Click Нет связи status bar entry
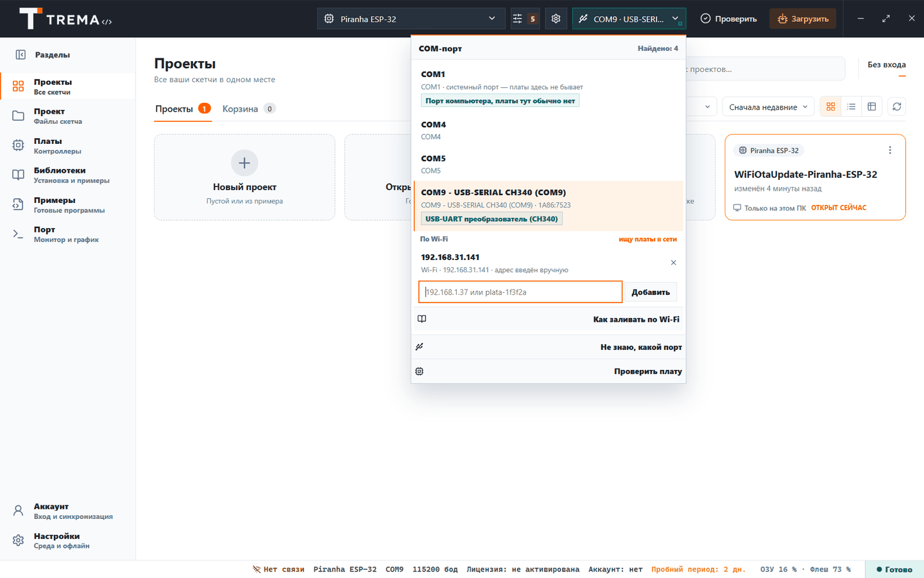 278,569
